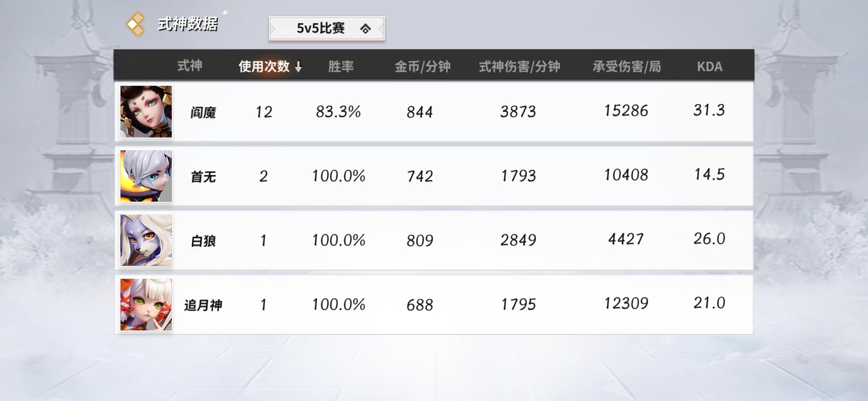Click 白狼 shikigami portrait
Image resolution: width=868 pixels, height=401 pixels.
pyautogui.click(x=146, y=240)
